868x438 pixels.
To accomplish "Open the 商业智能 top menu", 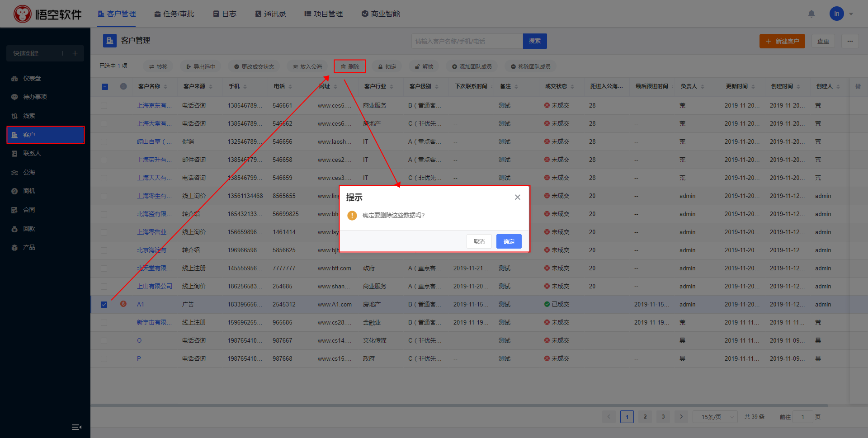I will pyautogui.click(x=381, y=14).
